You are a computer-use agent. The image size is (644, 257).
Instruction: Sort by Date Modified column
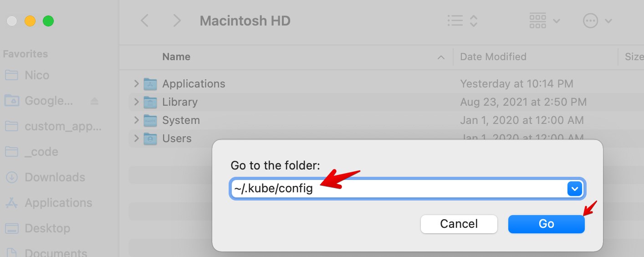[x=493, y=57]
